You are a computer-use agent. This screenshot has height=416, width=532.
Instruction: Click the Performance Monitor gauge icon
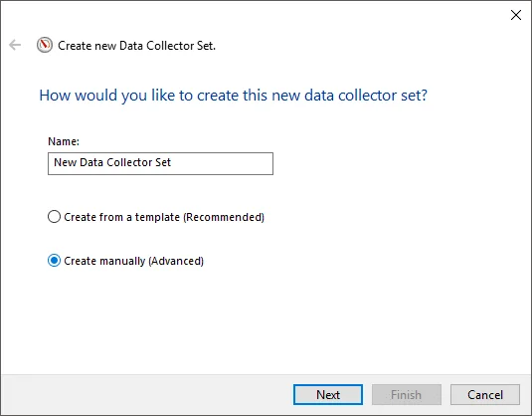(x=45, y=45)
